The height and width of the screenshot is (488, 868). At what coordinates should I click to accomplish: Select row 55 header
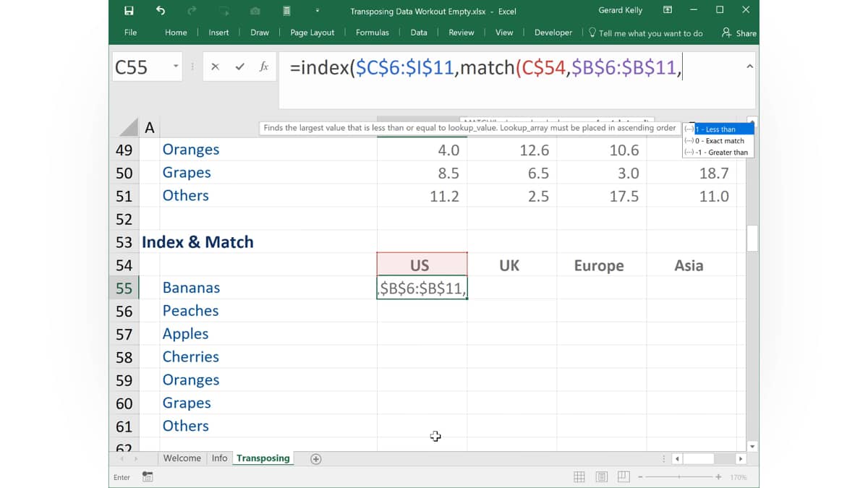click(124, 288)
